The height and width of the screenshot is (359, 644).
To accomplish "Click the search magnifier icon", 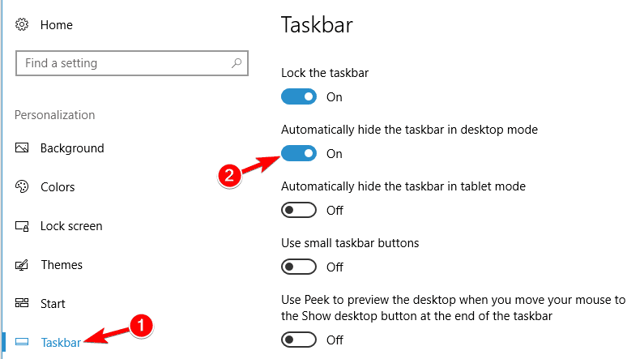I will click(237, 63).
